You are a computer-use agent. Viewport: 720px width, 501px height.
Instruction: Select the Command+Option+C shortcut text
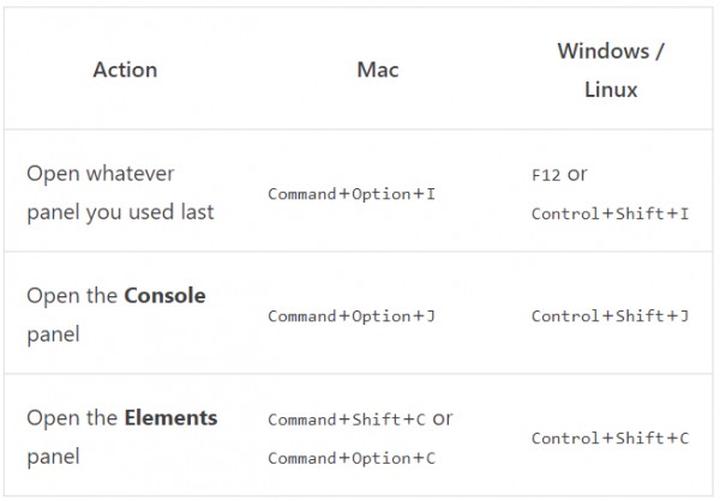click(x=351, y=459)
